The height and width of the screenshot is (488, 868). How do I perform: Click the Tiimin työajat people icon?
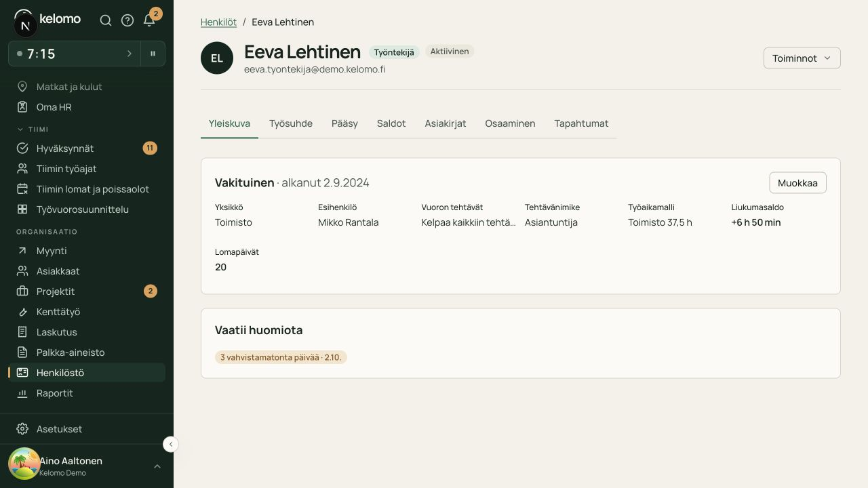coord(22,169)
